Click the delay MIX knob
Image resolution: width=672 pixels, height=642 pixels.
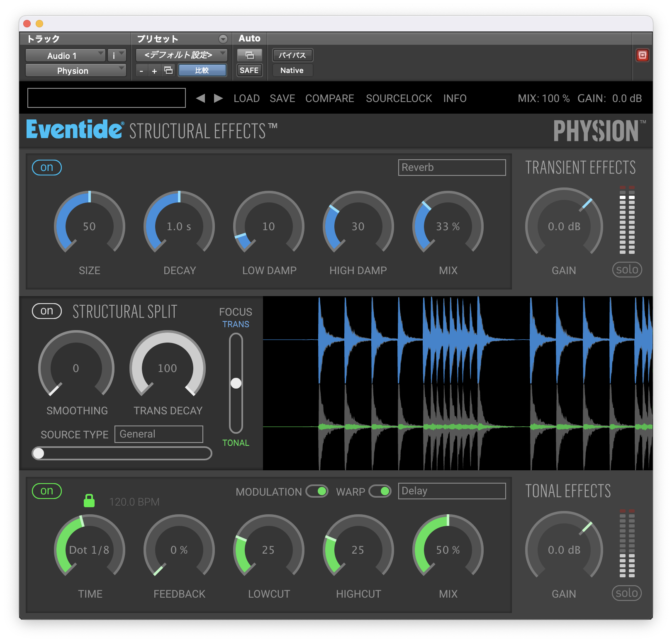(x=448, y=550)
